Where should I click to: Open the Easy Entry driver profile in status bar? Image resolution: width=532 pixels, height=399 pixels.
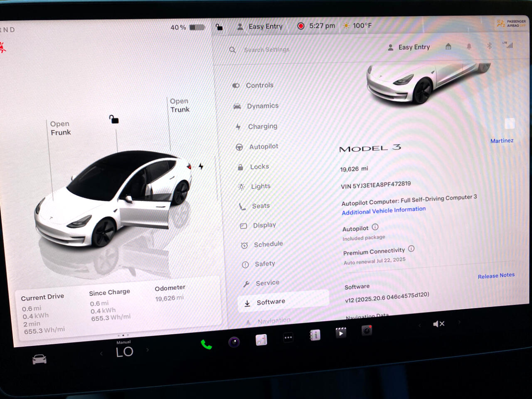[x=260, y=27]
